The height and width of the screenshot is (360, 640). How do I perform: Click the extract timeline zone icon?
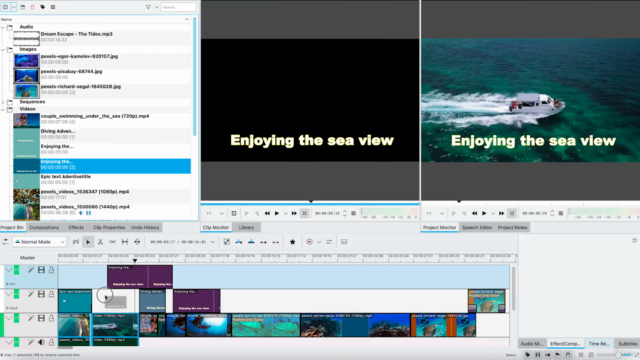click(x=263, y=242)
